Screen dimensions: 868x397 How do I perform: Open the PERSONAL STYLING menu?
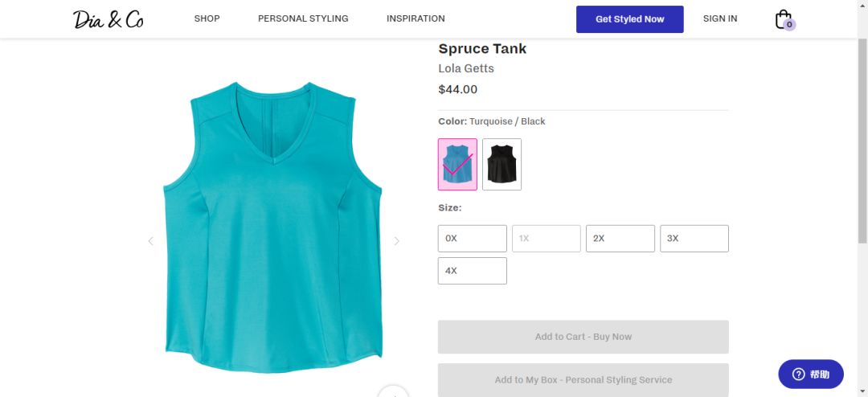click(303, 18)
